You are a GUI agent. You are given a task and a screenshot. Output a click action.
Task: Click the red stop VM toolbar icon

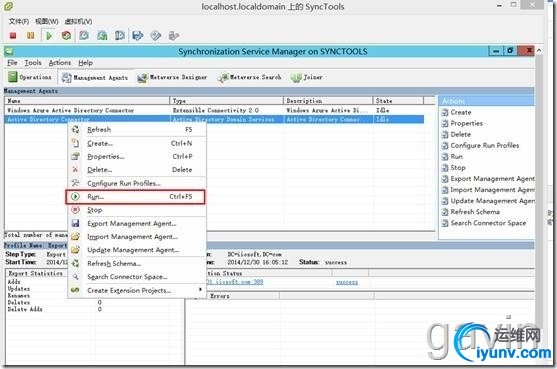(13, 36)
